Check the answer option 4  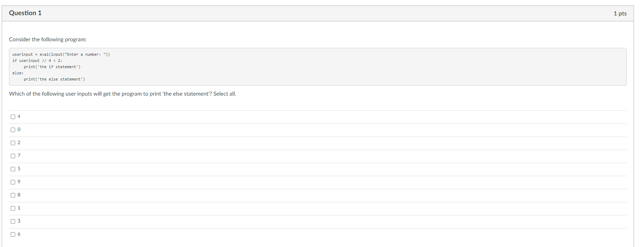click(13, 117)
